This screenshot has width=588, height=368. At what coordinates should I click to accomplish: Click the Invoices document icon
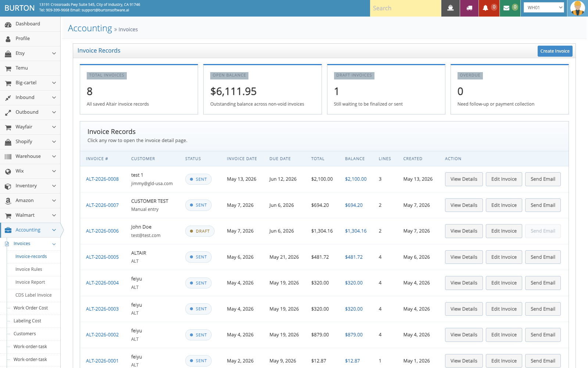(x=7, y=244)
